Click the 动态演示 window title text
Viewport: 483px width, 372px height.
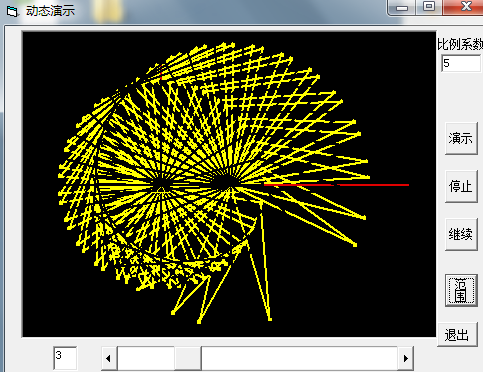tap(51, 11)
